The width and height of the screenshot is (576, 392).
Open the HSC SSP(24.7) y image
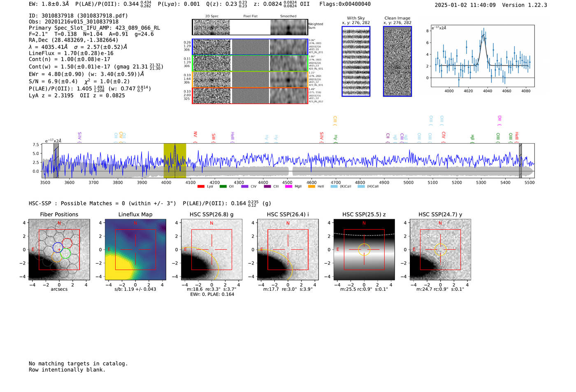[x=440, y=250]
